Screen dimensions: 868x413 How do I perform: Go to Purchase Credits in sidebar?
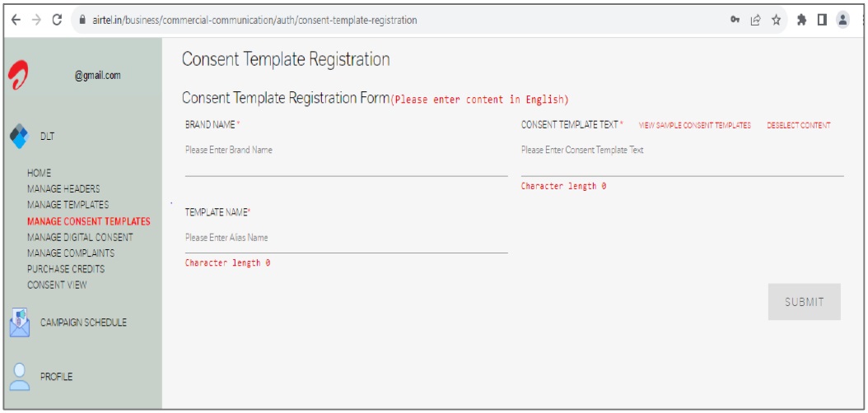click(x=66, y=269)
